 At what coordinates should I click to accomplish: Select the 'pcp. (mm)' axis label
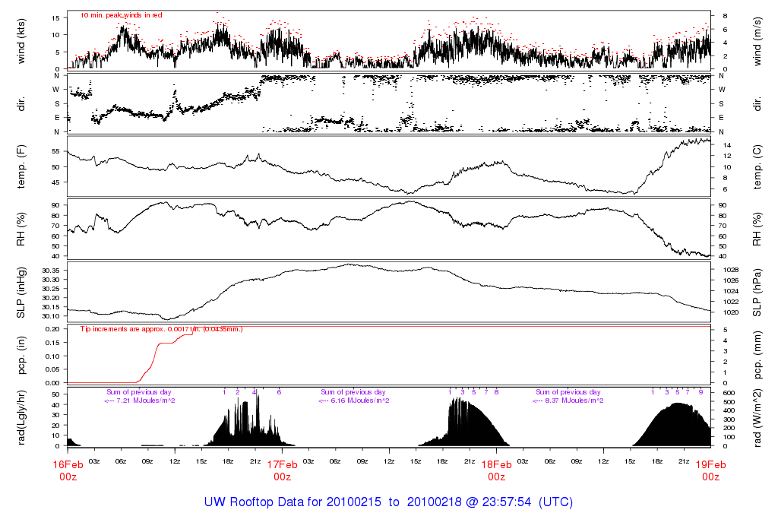(757, 355)
